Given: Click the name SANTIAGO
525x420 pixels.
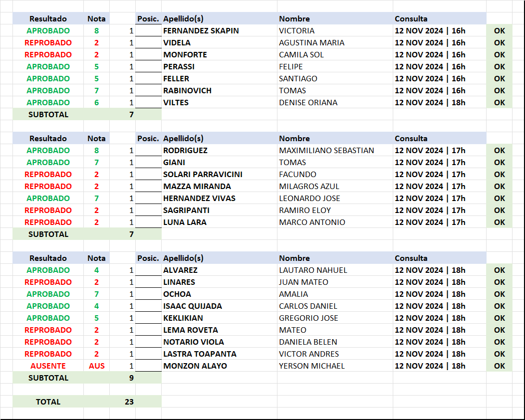Looking at the screenshot, I should click(x=298, y=79).
